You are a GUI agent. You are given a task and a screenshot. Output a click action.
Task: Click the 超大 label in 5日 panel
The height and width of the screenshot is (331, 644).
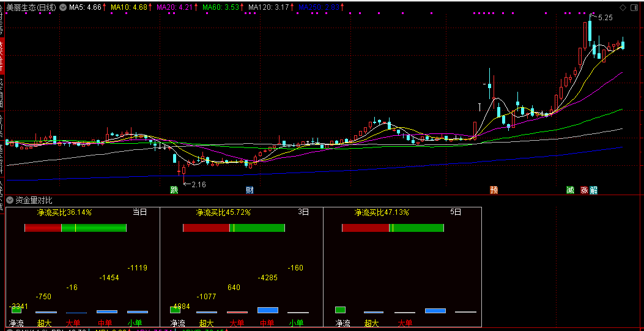(372, 324)
